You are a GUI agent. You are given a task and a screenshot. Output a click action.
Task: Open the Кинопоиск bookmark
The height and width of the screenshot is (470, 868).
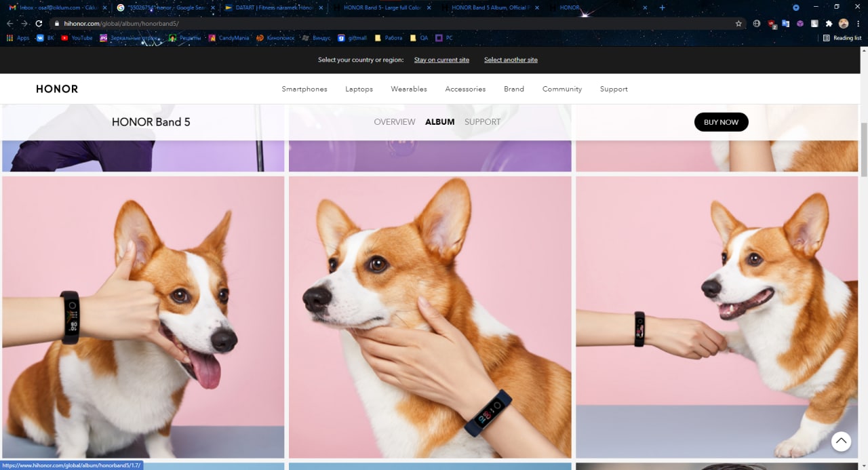point(275,38)
